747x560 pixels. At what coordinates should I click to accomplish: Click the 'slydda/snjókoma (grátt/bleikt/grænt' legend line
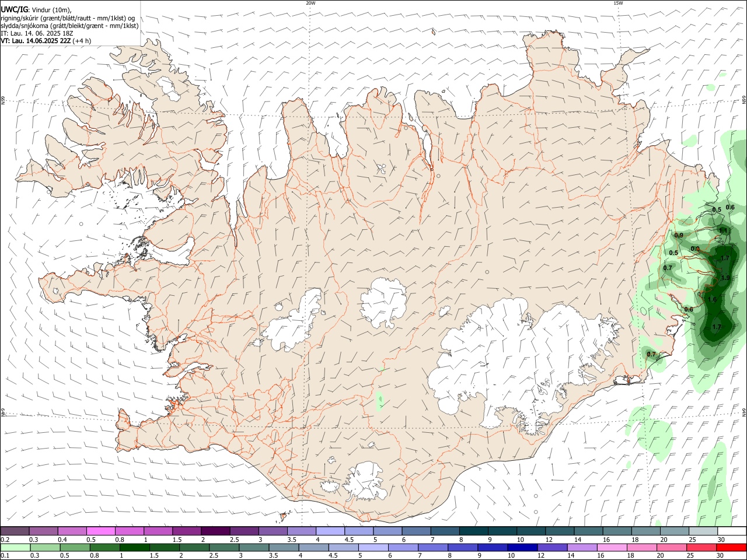[x=69, y=26]
